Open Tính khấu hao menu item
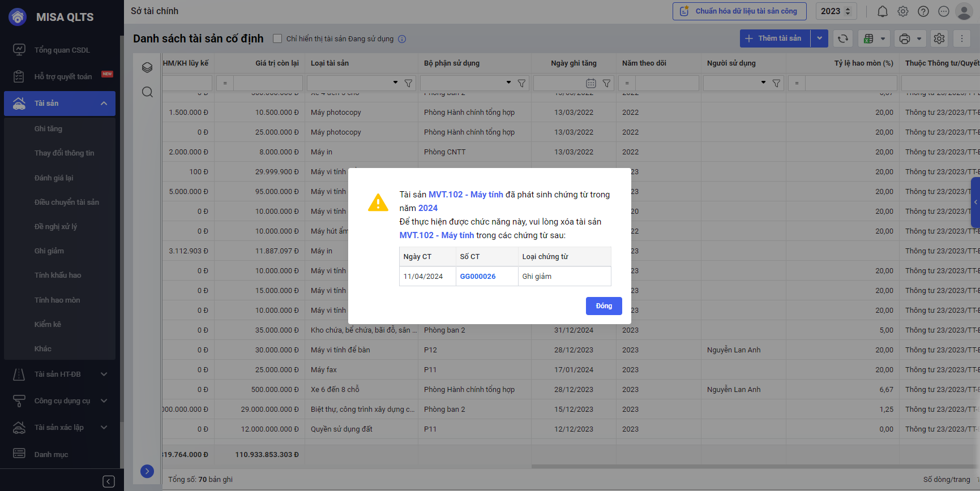This screenshot has height=491, width=980. [x=58, y=275]
